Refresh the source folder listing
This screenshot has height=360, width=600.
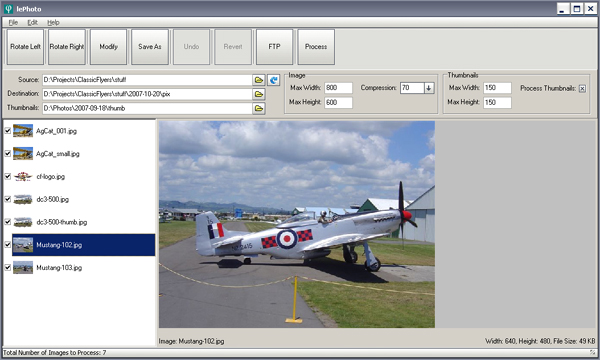274,80
